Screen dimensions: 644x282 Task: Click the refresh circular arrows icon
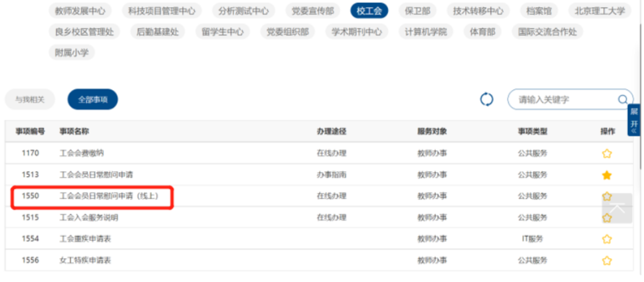486,99
